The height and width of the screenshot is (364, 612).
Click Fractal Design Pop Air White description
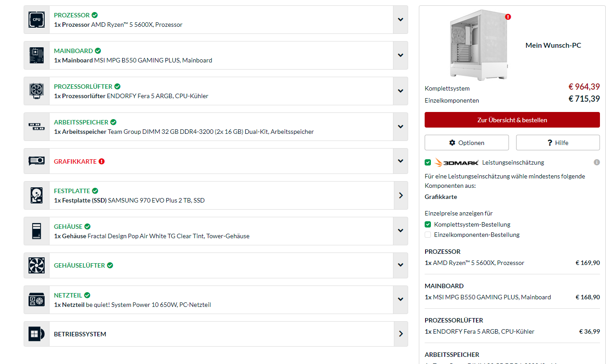coord(169,236)
